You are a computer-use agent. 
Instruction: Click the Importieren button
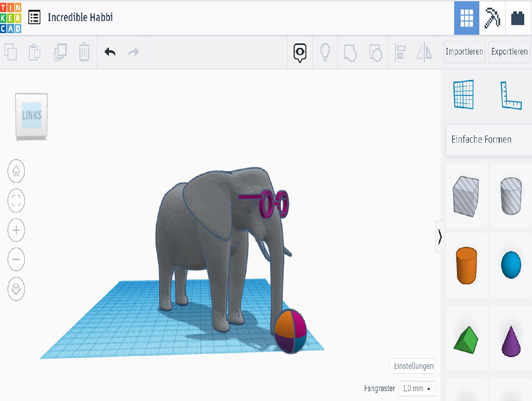[464, 52]
